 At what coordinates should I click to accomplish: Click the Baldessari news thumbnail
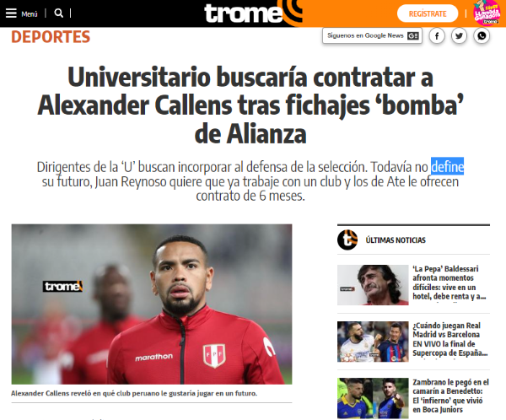(373, 285)
